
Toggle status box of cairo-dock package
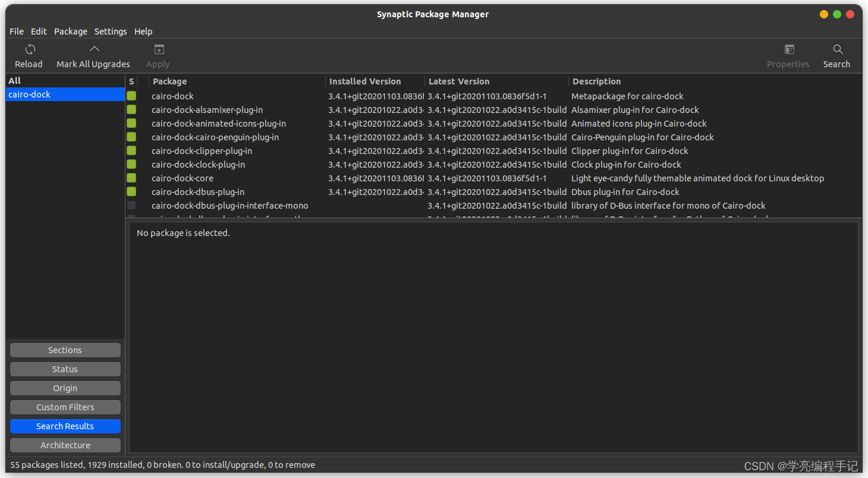[131, 96]
